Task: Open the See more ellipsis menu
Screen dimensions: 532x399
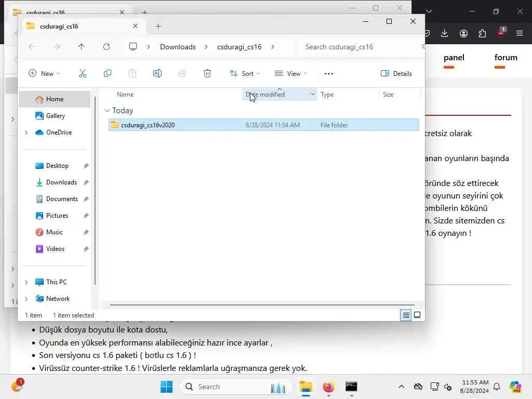Action: pos(329,74)
